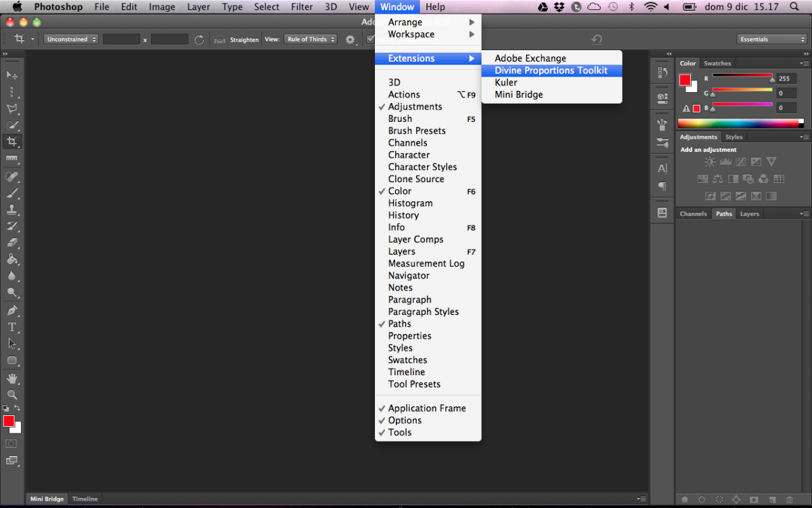This screenshot has width=812, height=508.
Task: Pick a color from the spectrum ramp
Action: [x=738, y=123]
